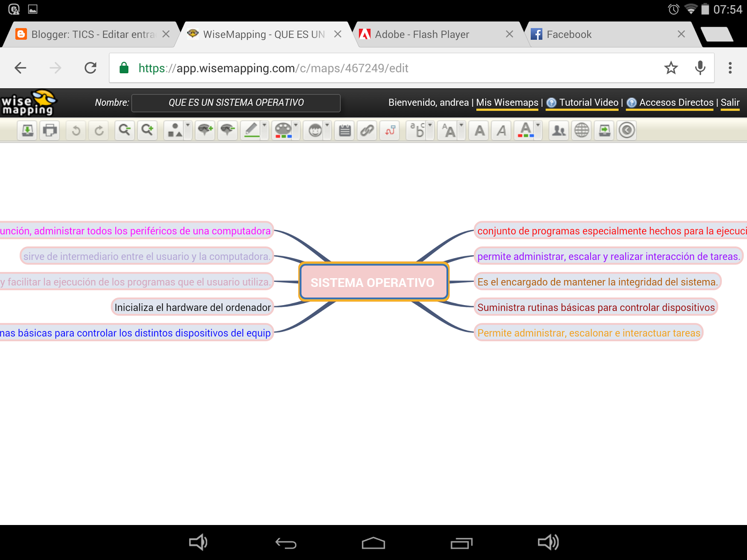
Task: Click the Add Note icon
Action: [x=344, y=131]
